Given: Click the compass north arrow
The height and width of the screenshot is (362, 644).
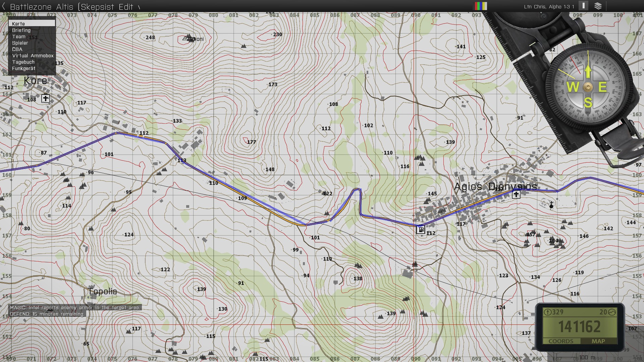Looking at the screenshot, I should (588, 71).
